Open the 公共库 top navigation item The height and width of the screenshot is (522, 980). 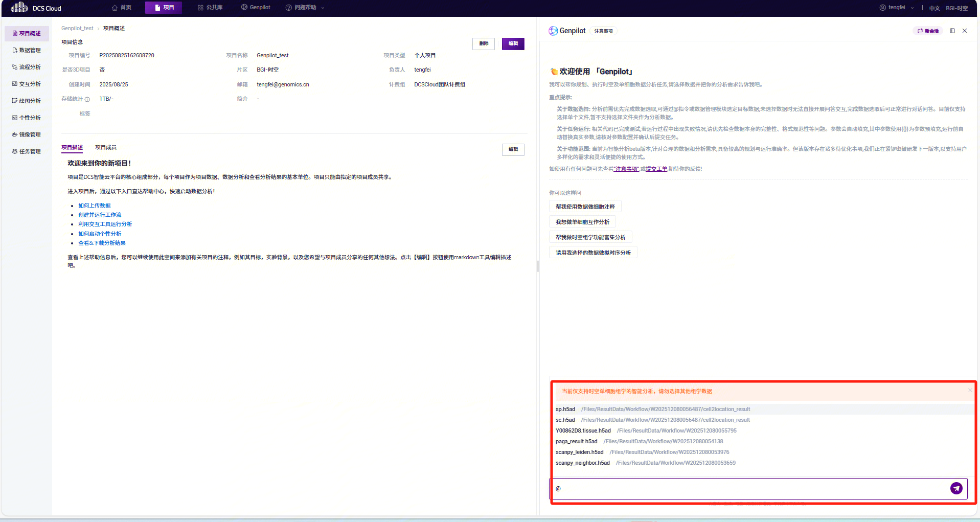click(x=210, y=8)
